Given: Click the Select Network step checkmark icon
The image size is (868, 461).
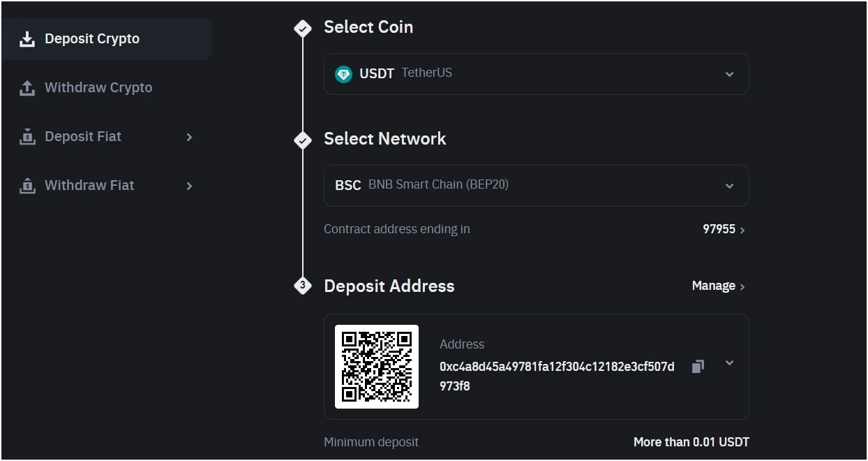Looking at the screenshot, I should 303,140.
